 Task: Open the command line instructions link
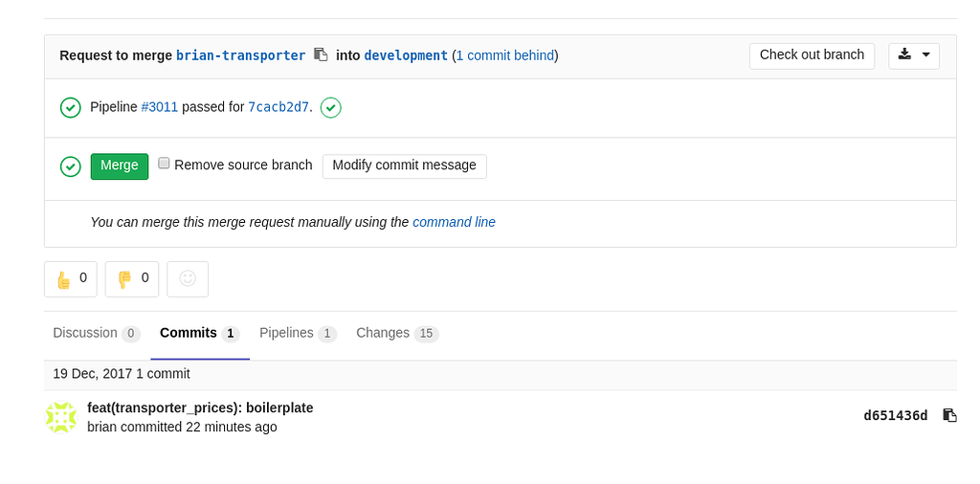click(454, 222)
